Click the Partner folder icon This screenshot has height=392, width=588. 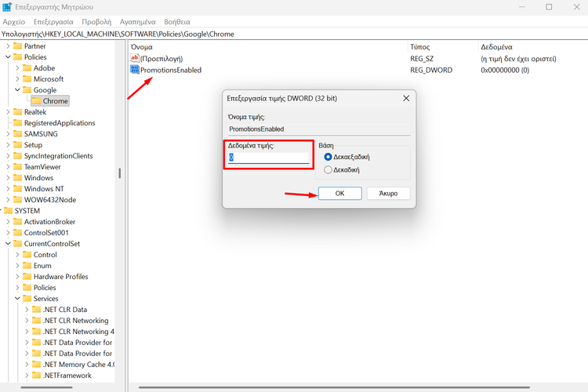pyautogui.click(x=17, y=45)
